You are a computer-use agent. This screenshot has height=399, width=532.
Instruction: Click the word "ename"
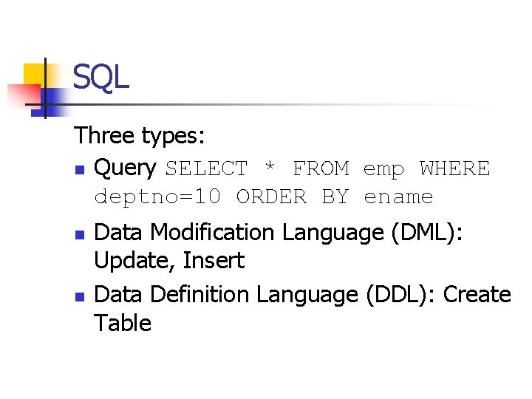point(398,197)
